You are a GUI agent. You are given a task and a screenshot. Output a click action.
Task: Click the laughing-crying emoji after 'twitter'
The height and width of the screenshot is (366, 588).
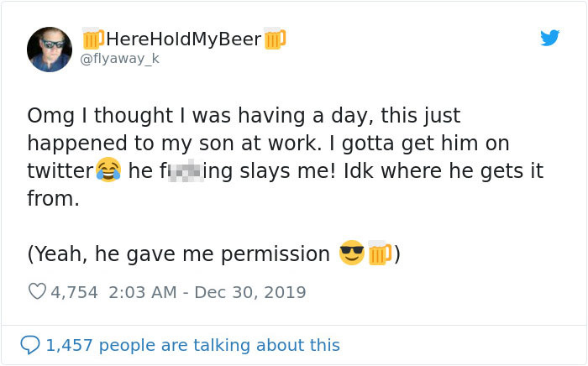pos(108,171)
